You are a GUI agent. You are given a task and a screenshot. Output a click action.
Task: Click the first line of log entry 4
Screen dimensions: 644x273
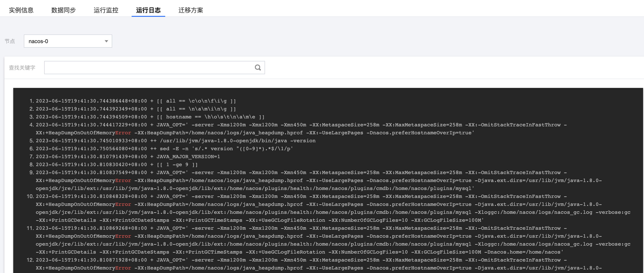point(301,125)
